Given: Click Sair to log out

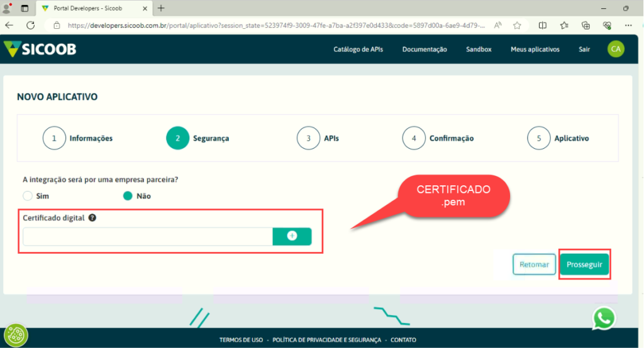Looking at the screenshot, I should 584,49.
